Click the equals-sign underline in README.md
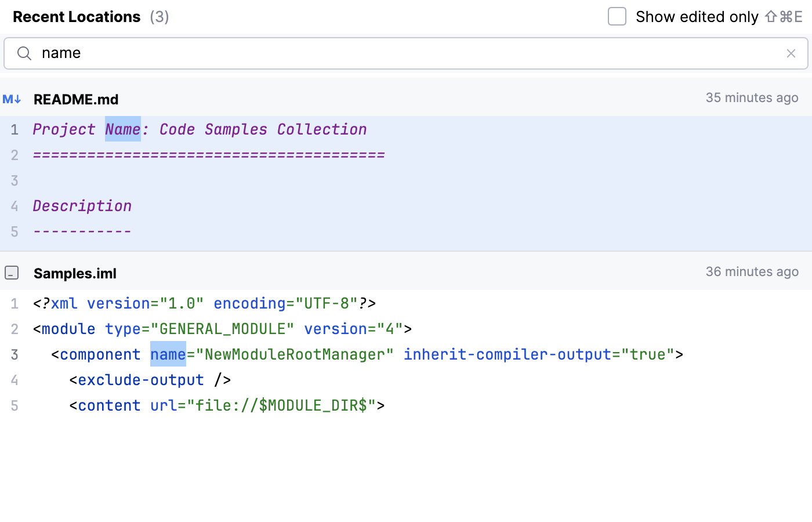Screen dimensions: 812x522 209,155
